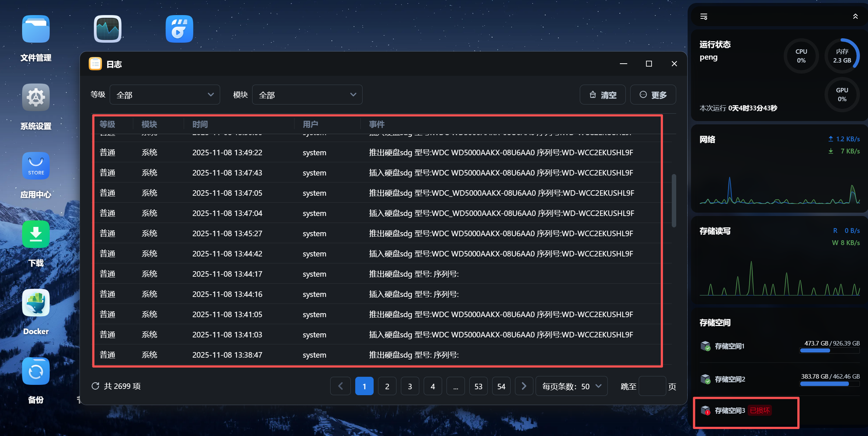The image size is (868, 436).
Task: Open the 文件管理 file manager icon
Action: pyautogui.click(x=35, y=29)
